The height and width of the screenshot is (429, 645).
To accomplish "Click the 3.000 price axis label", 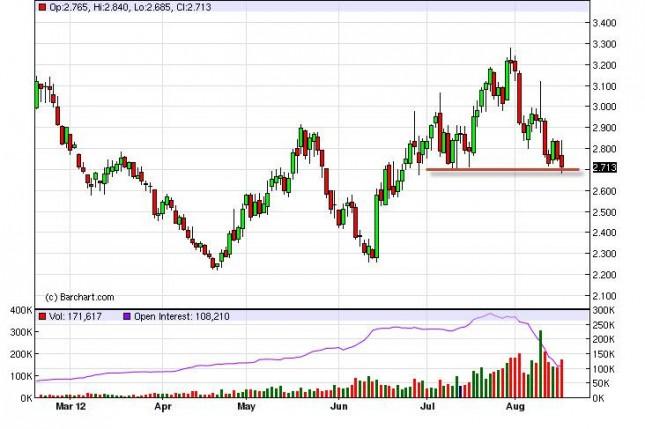I will point(604,107).
